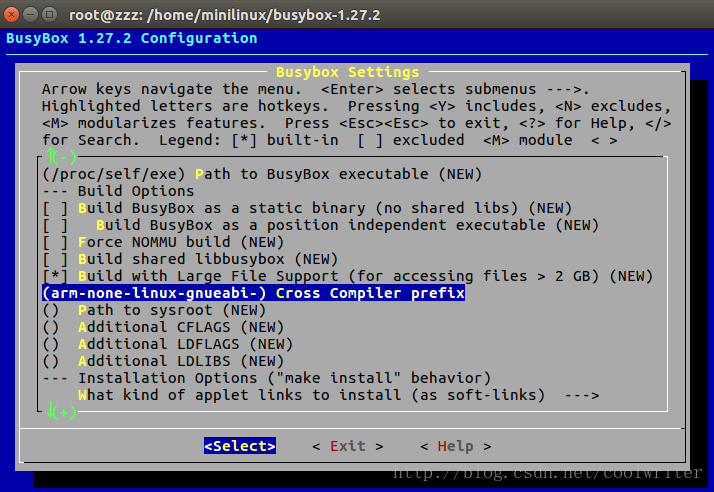Select Additional LDLIBS entry
The height and width of the screenshot is (492, 714).
(163, 361)
